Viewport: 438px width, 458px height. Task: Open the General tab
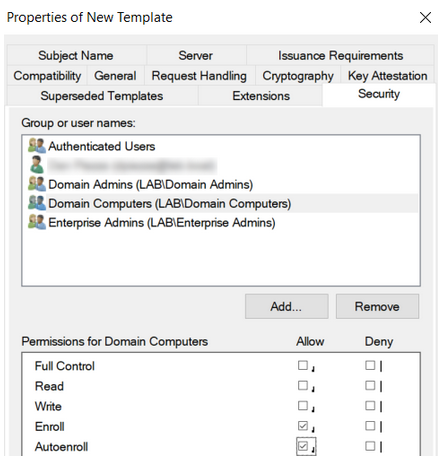tap(115, 76)
